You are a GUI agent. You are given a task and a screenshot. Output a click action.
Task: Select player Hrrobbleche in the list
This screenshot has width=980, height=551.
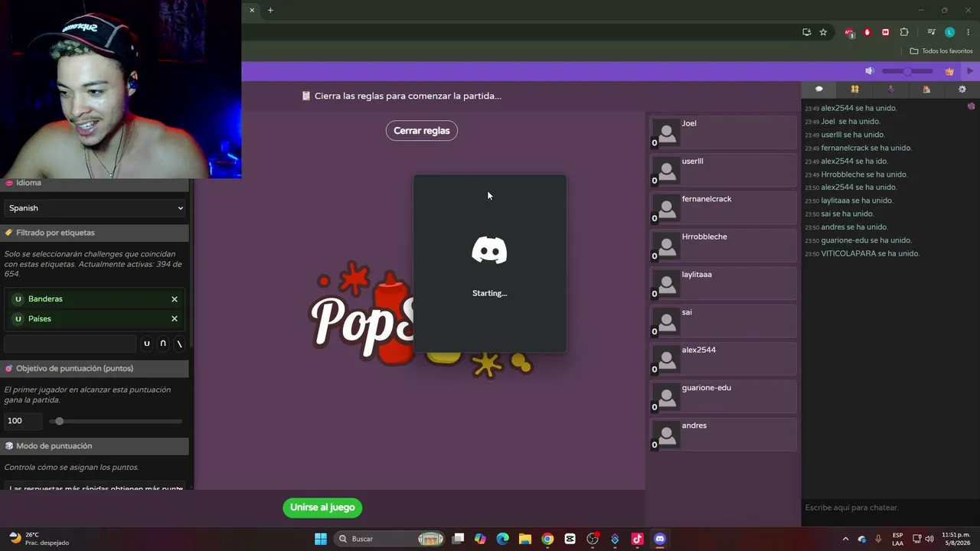(x=723, y=246)
